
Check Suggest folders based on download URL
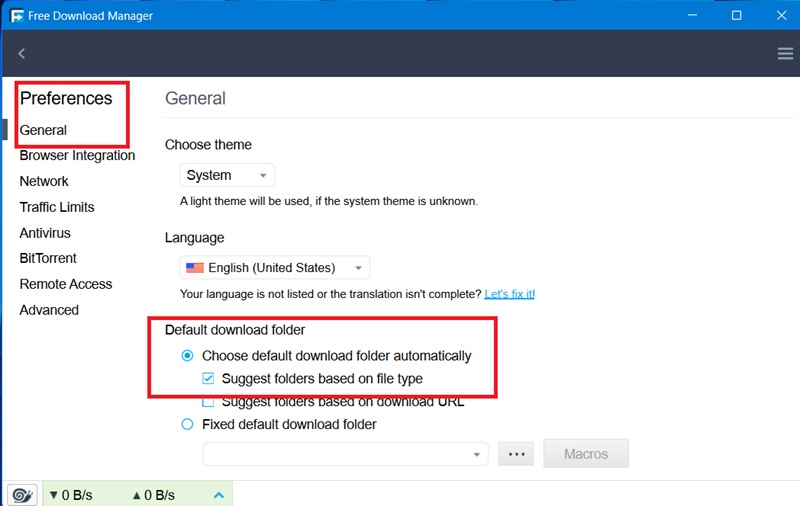pyautogui.click(x=208, y=402)
